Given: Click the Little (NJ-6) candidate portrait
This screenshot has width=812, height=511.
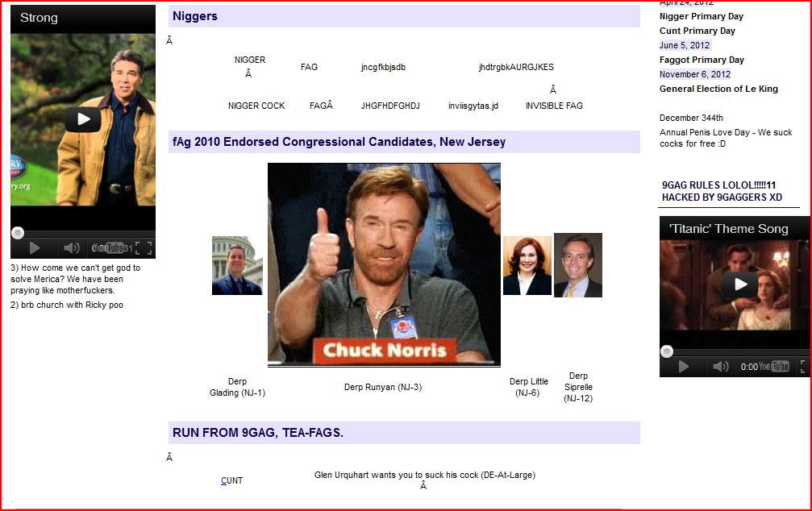Looking at the screenshot, I should (x=527, y=265).
